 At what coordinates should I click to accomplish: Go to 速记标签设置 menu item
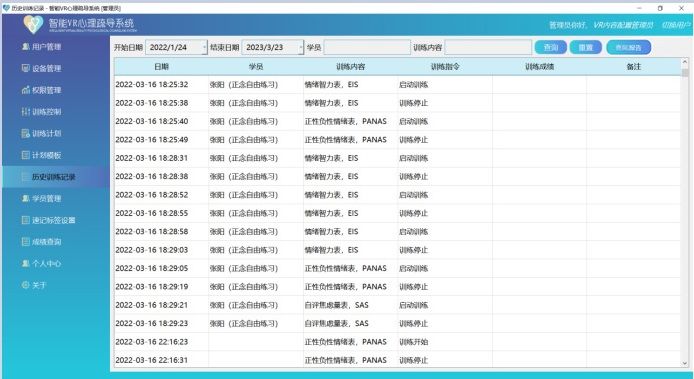53,220
